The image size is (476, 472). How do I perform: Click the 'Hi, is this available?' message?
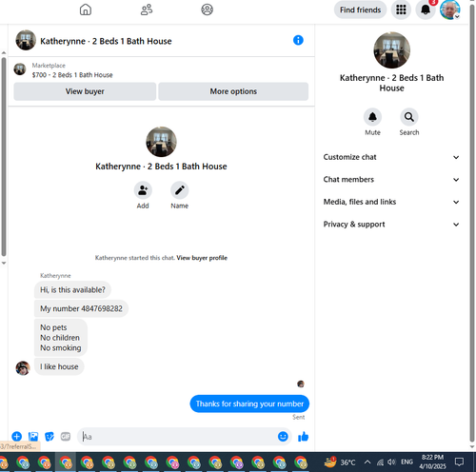tap(72, 290)
